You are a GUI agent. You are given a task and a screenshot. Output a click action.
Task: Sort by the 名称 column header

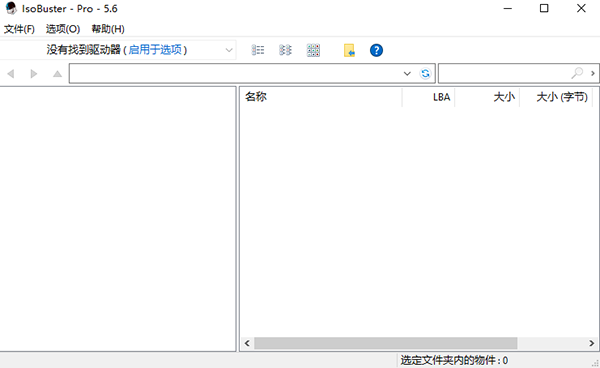(x=321, y=97)
